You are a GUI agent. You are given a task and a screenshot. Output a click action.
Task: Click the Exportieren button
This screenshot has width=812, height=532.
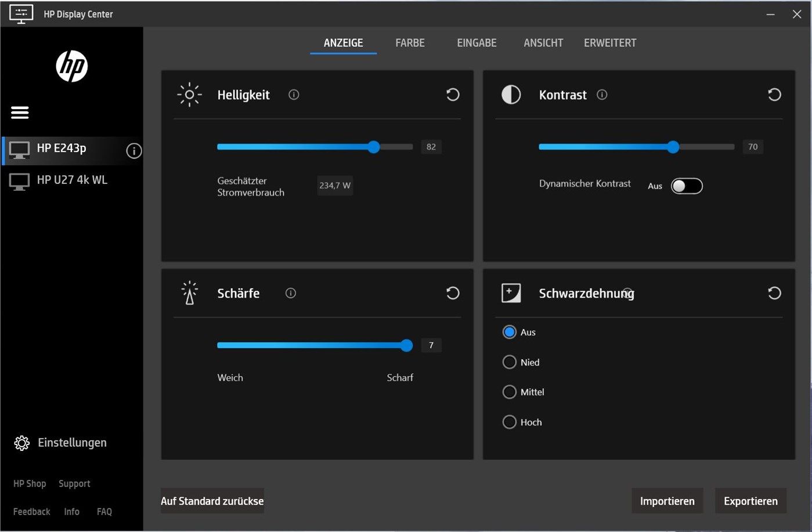coord(750,501)
